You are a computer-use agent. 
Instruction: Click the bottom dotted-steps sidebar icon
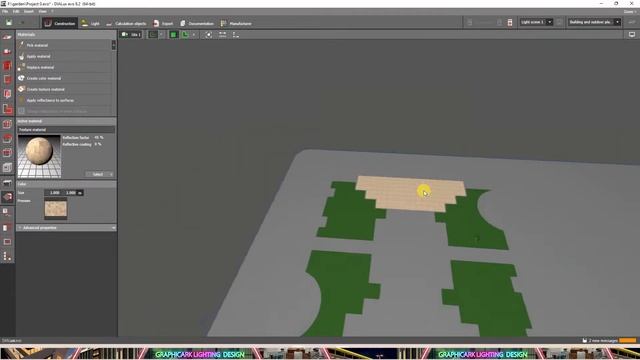tap(7, 256)
